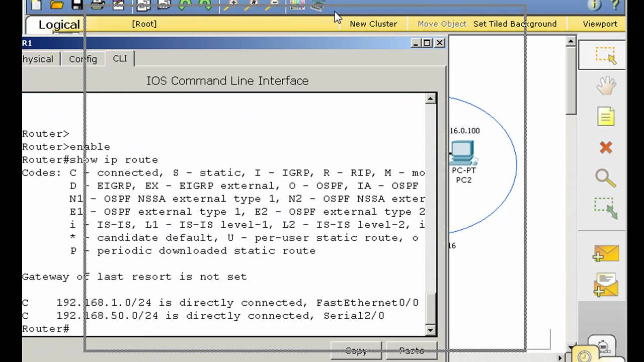Select the CLI tab of R1
Screen dimensions: 644x362
click(x=120, y=58)
